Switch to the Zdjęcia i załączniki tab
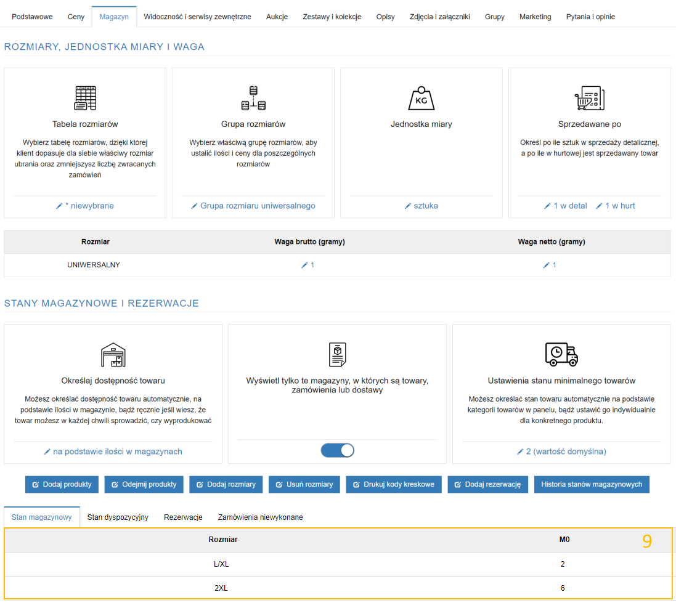Viewport: 676px width, 616px height. click(x=440, y=17)
